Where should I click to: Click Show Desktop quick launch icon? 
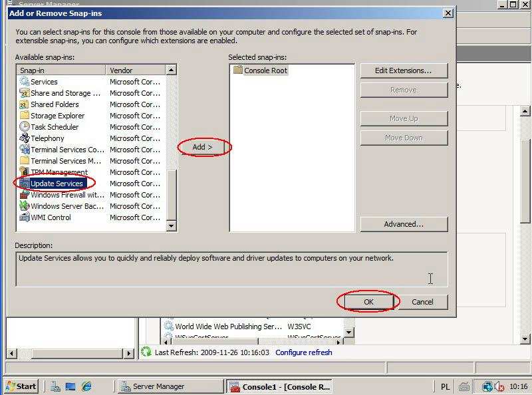point(70,386)
